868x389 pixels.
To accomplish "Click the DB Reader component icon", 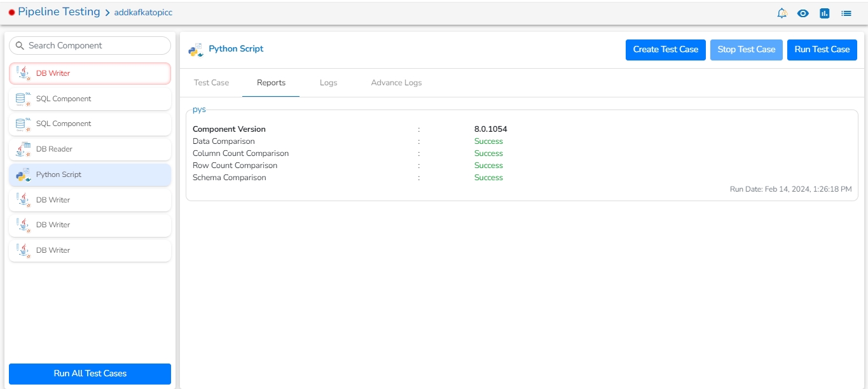I will coord(23,150).
